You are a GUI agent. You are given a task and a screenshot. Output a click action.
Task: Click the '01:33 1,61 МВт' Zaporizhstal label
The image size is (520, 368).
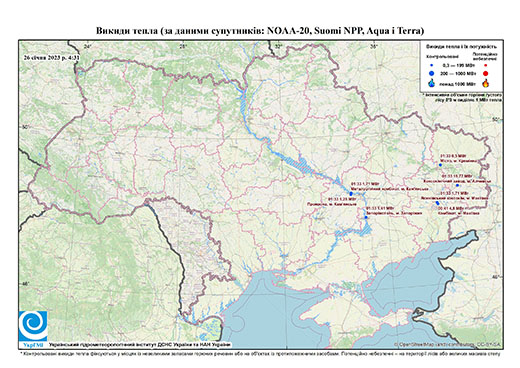[380, 208]
